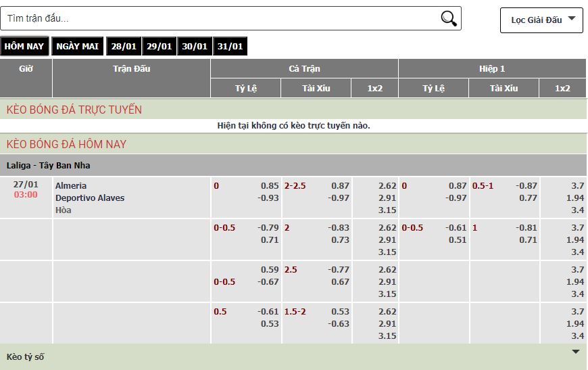Click the Laliga - Tây Ban Nha league header
The image size is (588, 370).
click(48, 166)
